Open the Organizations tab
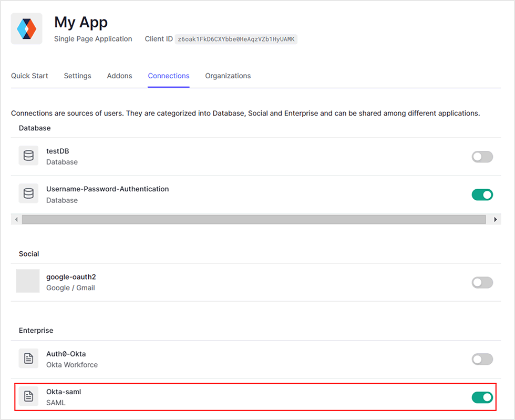This screenshot has height=420, width=515. click(x=228, y=76)
